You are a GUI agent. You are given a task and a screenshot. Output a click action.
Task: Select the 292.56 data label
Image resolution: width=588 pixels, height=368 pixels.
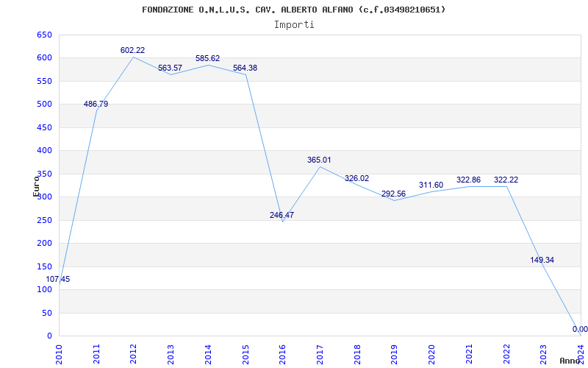pyautogui.click(x=393, y=194)
